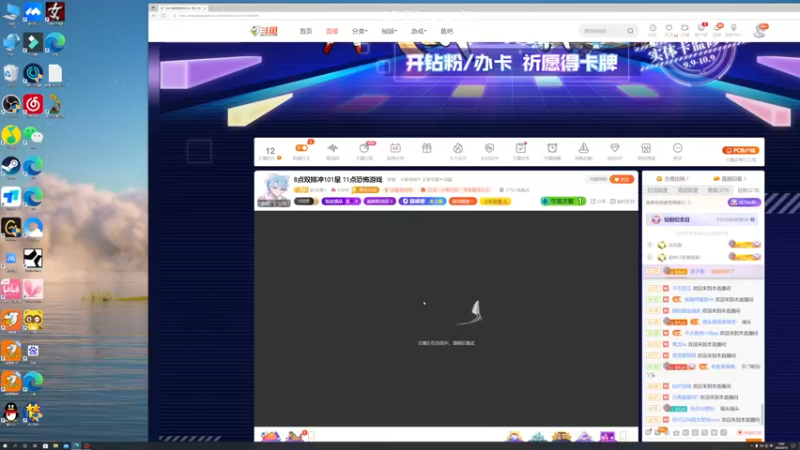This screenshot has width=800, height=450.
Task: Open the diamond VIP icon in toolbar
Action: pyautogui.click(x=615, y=148)
